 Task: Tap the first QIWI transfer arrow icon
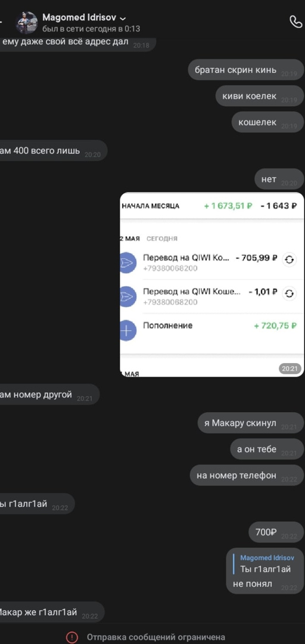click(127, 263)
